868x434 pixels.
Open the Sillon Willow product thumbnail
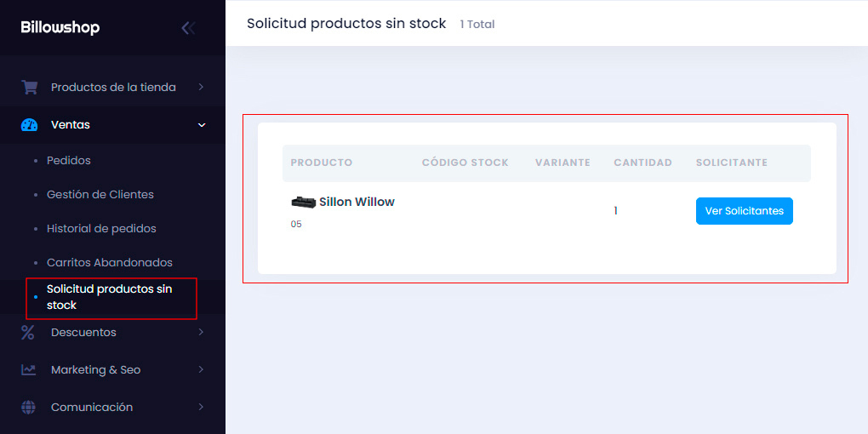[303, 202]
